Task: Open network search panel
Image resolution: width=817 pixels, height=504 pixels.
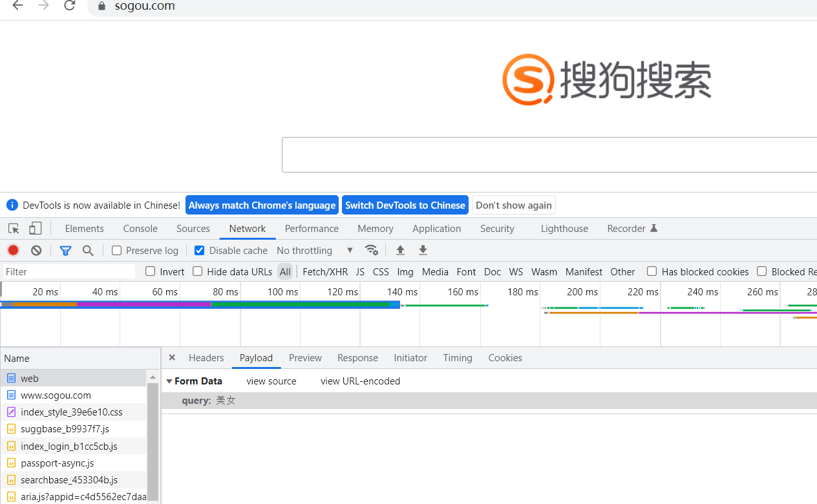Action: 88,251
